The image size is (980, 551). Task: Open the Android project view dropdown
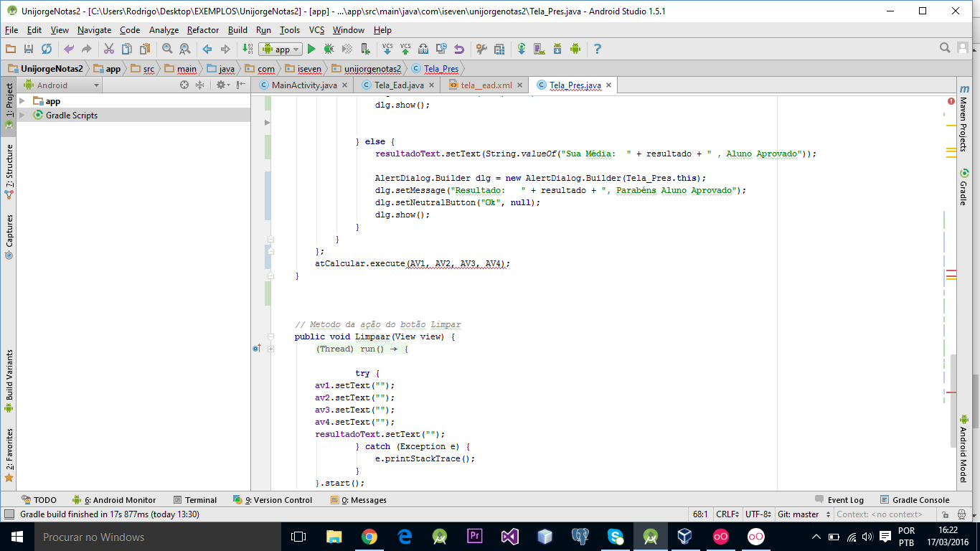point(61,85)
